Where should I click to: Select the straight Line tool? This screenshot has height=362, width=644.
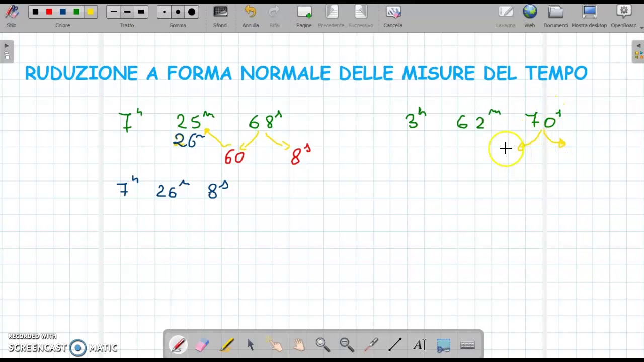395,345
